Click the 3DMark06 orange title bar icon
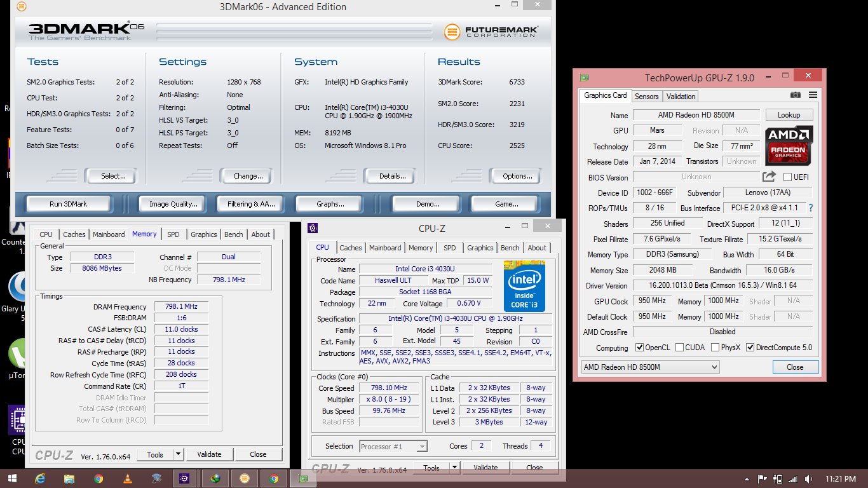 coord(22,7)
